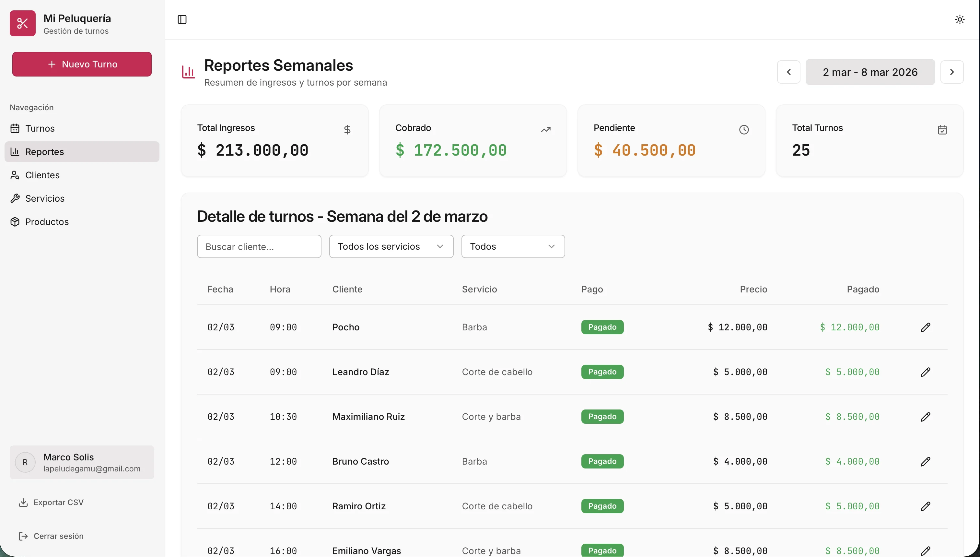Toggle the sidebar panel
Viewport: 980px width, 557px height.
pyautogui.click(x=181, y=19)
